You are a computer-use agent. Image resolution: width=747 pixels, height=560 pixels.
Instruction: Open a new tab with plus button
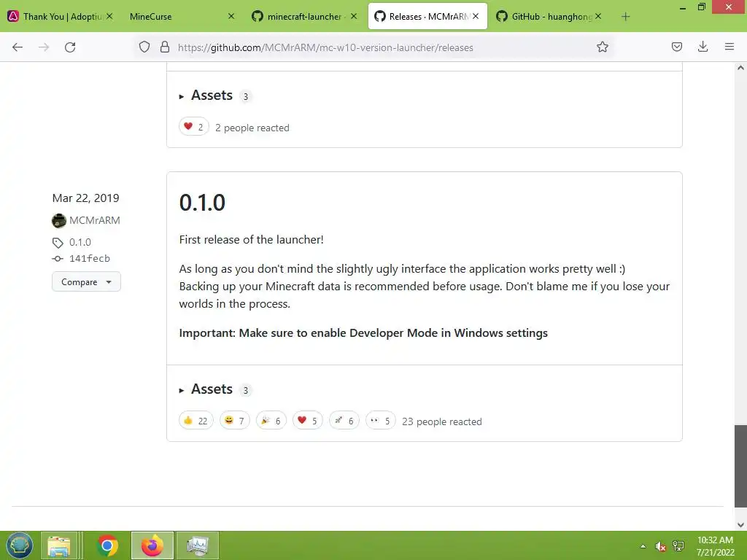coord(625,17)
